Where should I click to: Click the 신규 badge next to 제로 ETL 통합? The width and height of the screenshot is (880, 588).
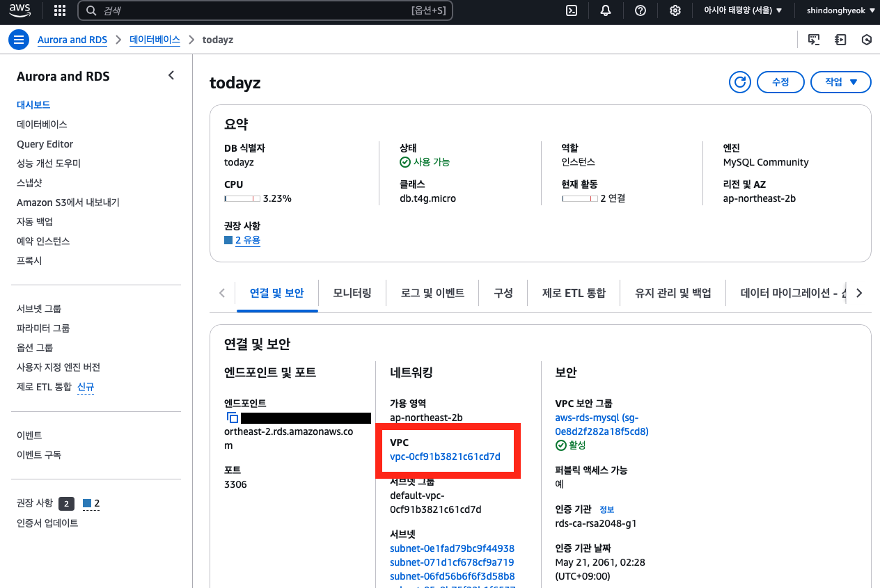(x=86, y=386)
